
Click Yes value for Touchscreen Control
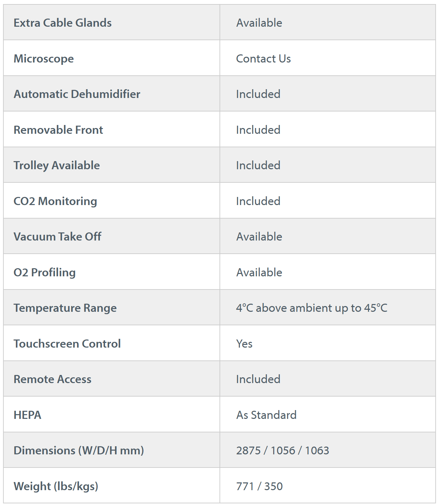point(244,344)
